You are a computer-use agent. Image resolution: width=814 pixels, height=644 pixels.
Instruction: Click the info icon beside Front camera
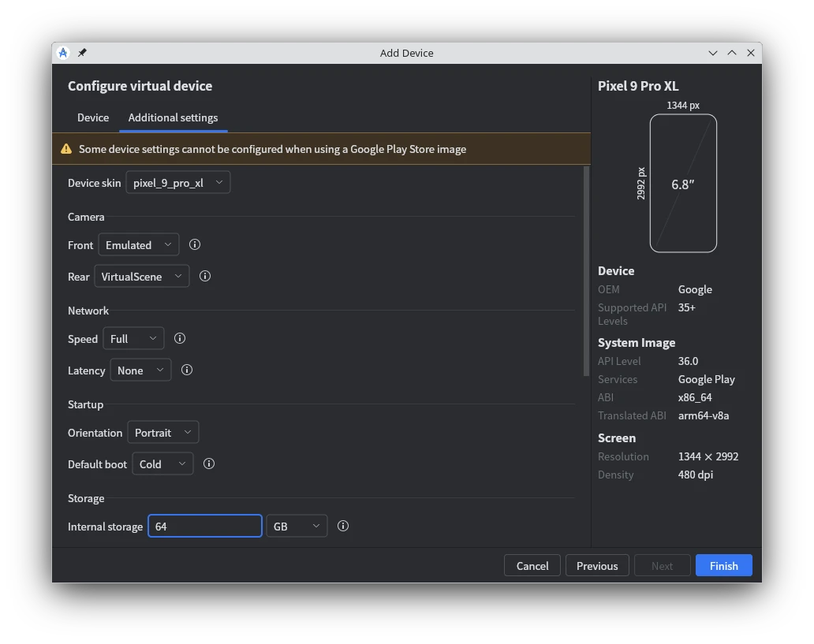click(195, 244)
